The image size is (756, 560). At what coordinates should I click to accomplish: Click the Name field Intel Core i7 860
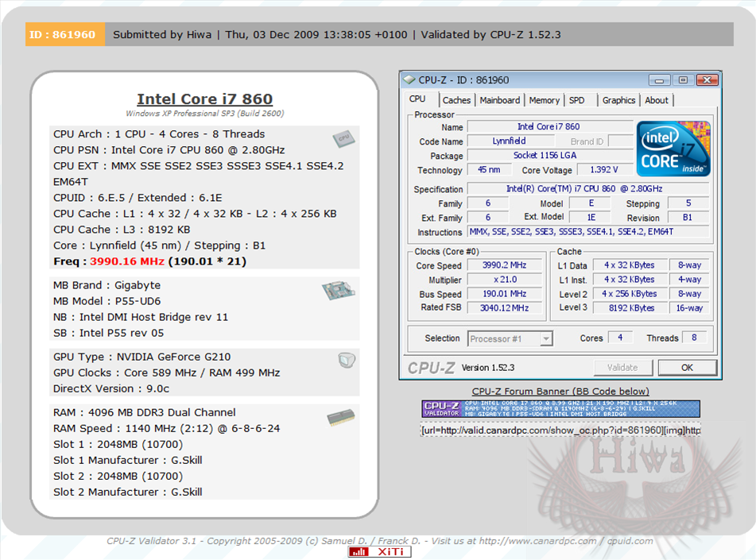pyautogui.click(x=549, y=127)
